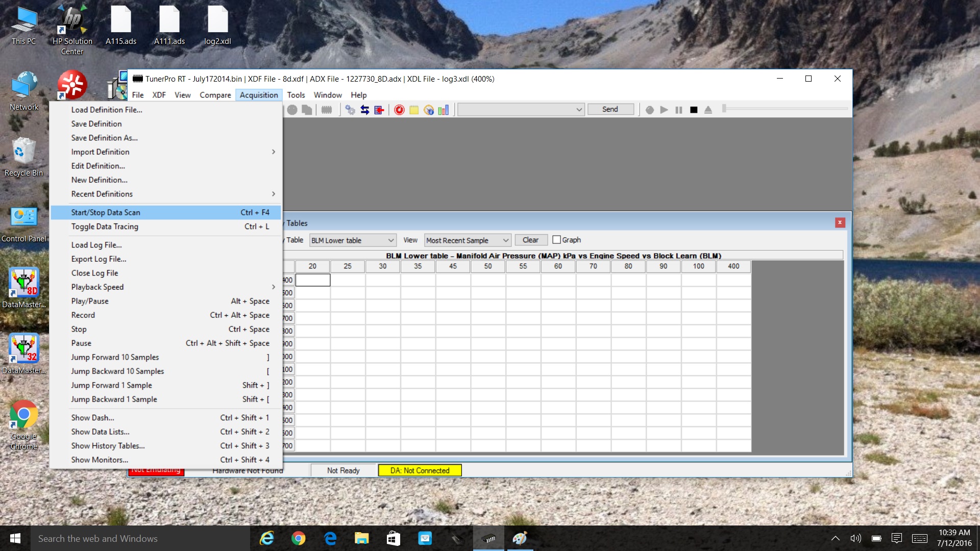Open the yellow data list icon
This screenshot has width=980, height=551.
(x=414, y=110)
